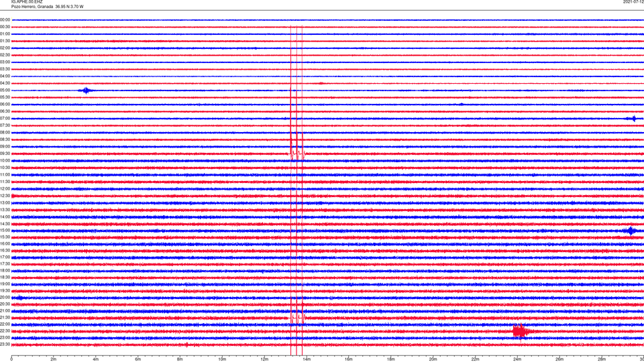Click the 6m tick label on time axis
The width and height of the screenshot is (644, 362).
138,359
